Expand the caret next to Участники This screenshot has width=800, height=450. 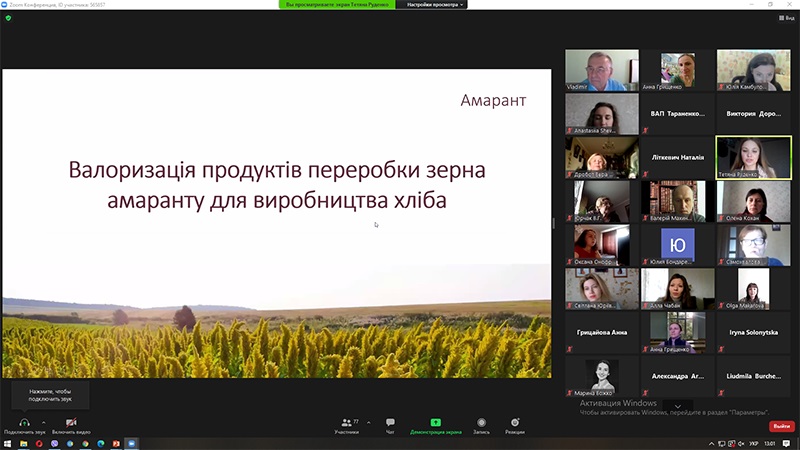368,422
